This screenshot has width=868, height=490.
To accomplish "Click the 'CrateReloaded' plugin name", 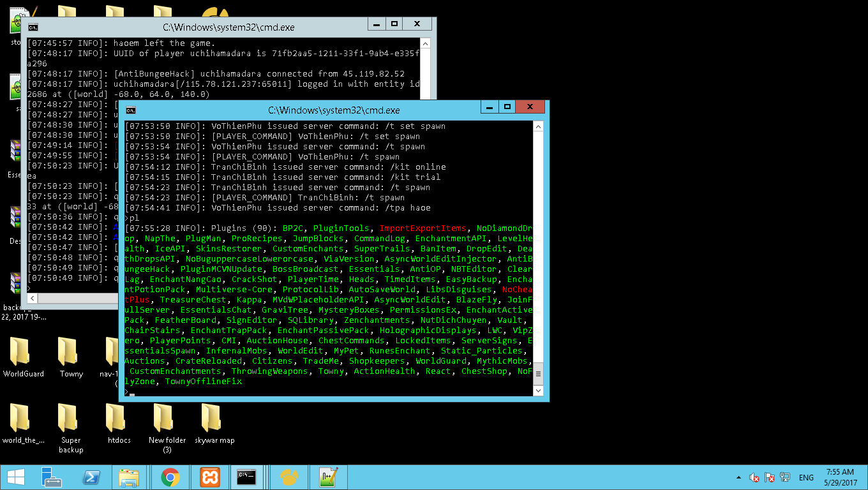I will [x=209, y=361].
